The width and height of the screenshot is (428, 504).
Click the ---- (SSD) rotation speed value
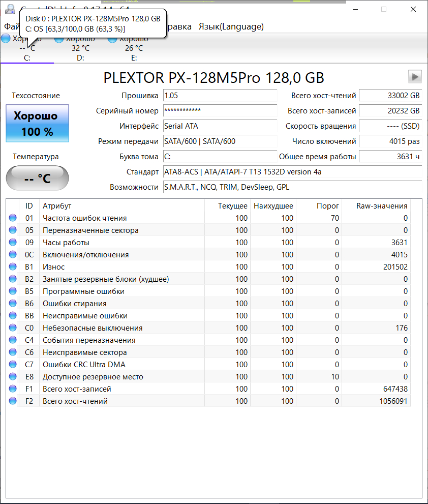[390, 126]
